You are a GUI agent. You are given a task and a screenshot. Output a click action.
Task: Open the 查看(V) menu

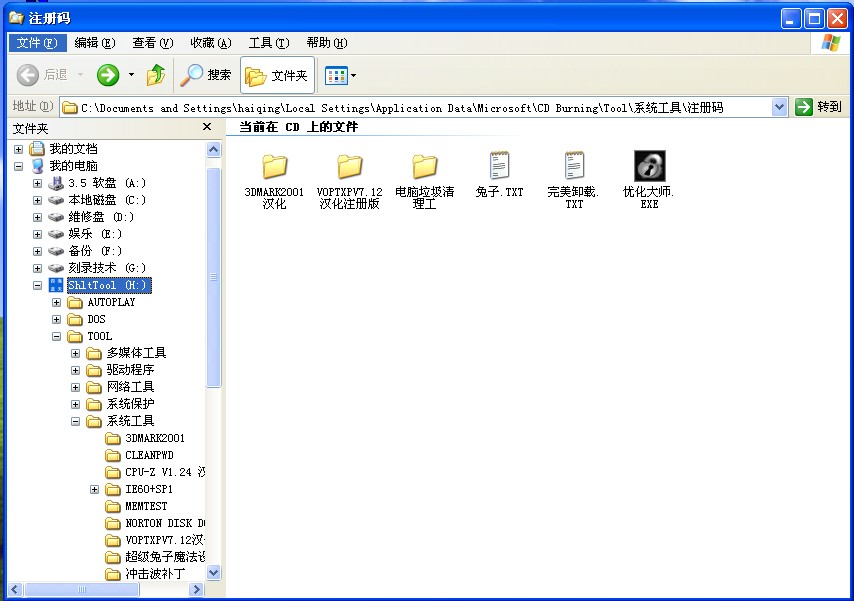[x=152, y=43]
